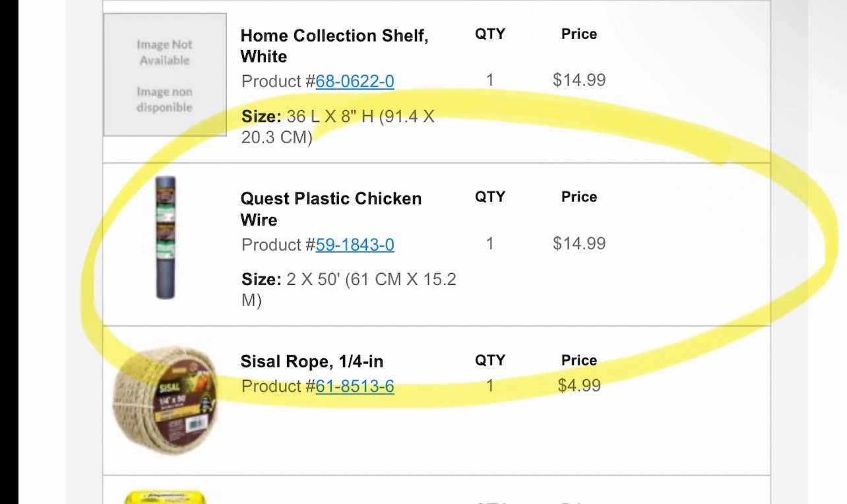Click the chicken wire size 2 X 50' text
Screen dimensions: 847x504
[x=348, y=290]
